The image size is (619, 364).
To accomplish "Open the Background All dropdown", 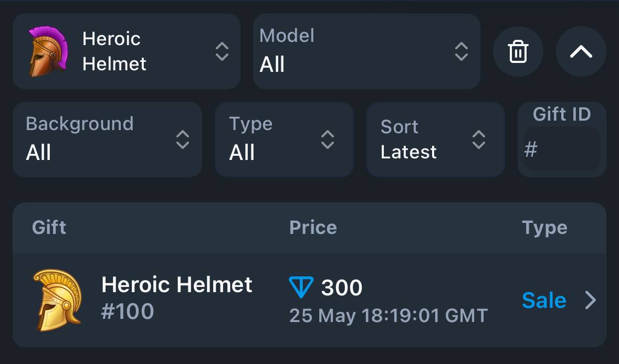I will (108, 139).
